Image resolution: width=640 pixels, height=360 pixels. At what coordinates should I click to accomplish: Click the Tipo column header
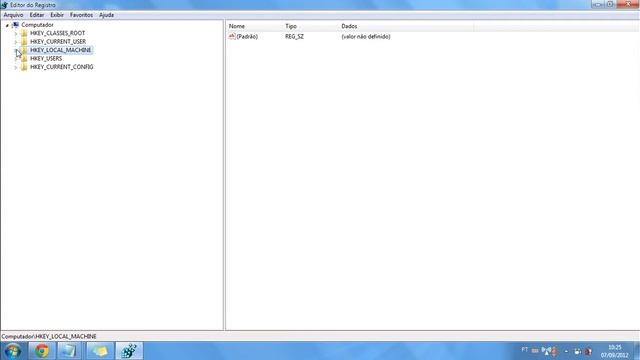[311, 26]
